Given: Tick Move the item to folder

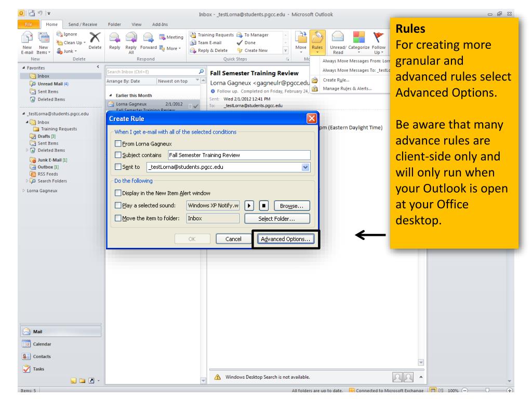Looking at the screenshot, I should (118, 219).
